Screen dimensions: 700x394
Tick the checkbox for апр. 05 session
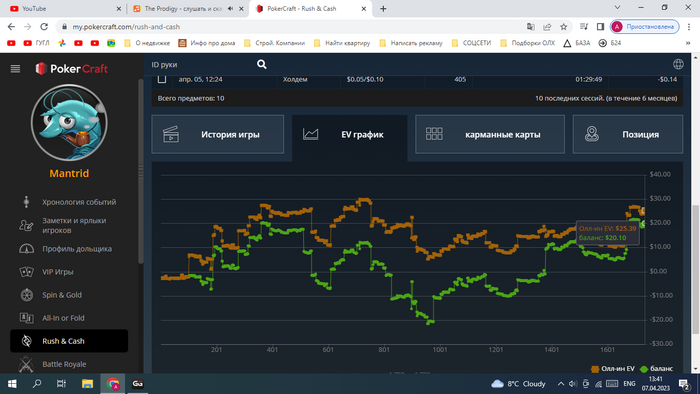coord(162,79)
